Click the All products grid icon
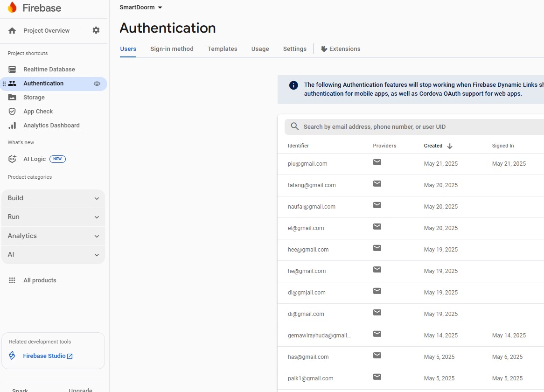The image size is (544, 392). (12, 280)
